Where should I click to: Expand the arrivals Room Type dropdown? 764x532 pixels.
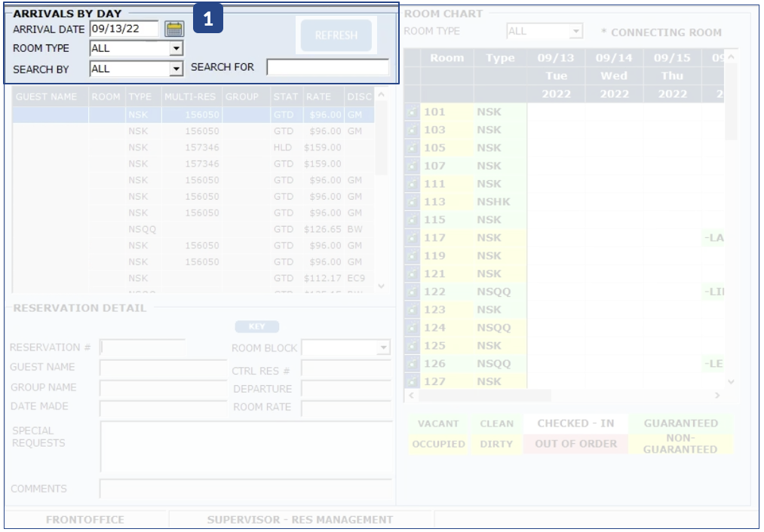click(176, 49)
